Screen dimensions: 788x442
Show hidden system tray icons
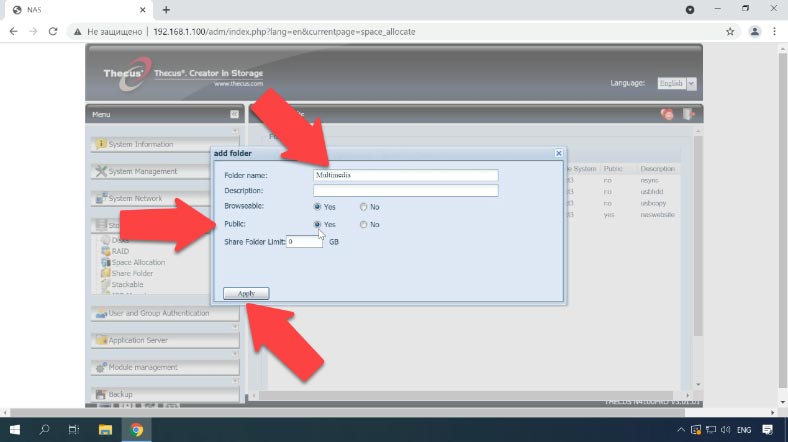pyautogui.click(x=681, y=430)
